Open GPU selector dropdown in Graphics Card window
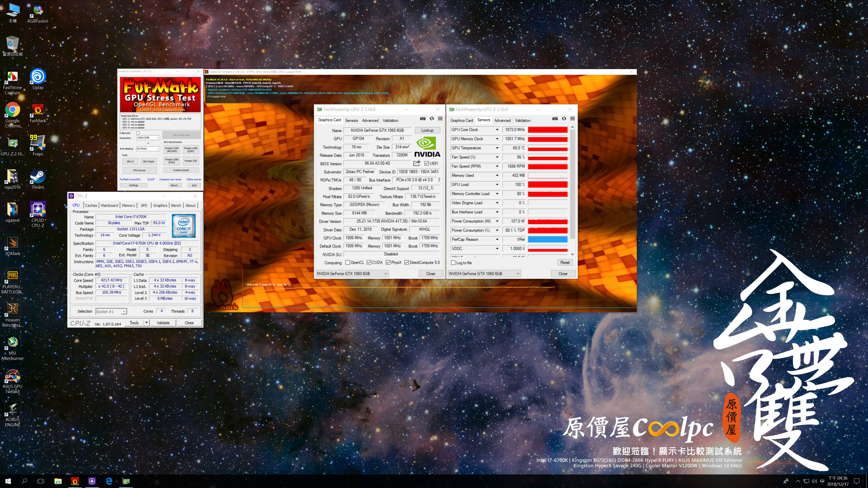 pyautogui.click(x=352, y=273)
